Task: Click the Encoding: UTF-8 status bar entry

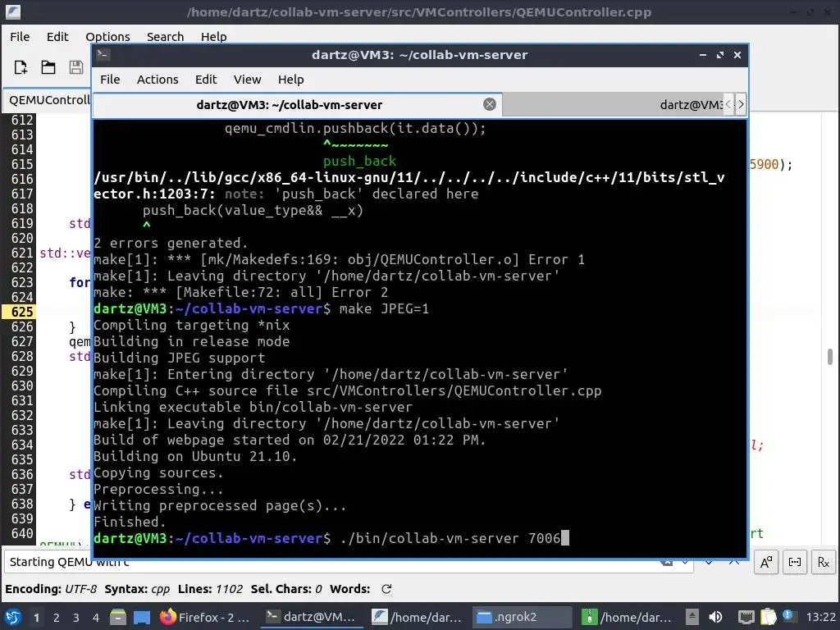Action: 51,589
